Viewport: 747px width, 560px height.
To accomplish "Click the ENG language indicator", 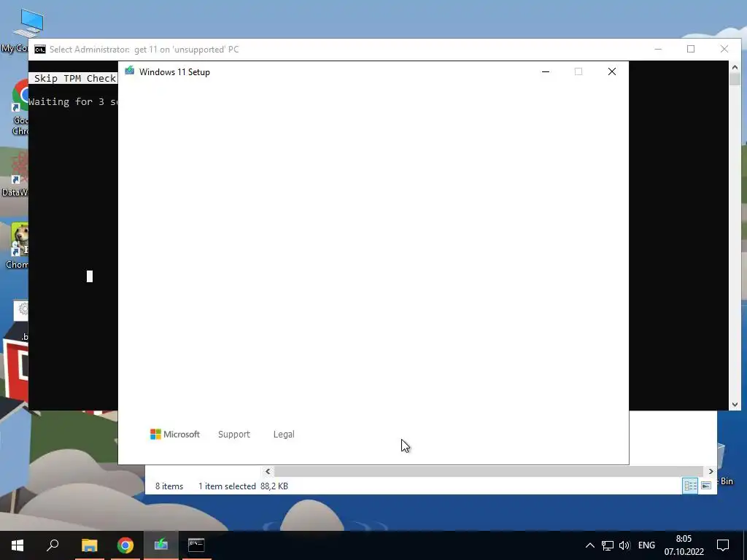I will (646, 545).
